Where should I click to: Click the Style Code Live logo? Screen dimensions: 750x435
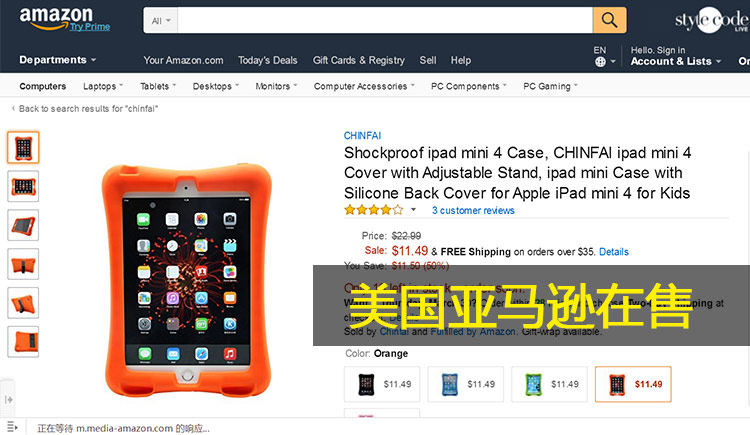coord(712,20)
